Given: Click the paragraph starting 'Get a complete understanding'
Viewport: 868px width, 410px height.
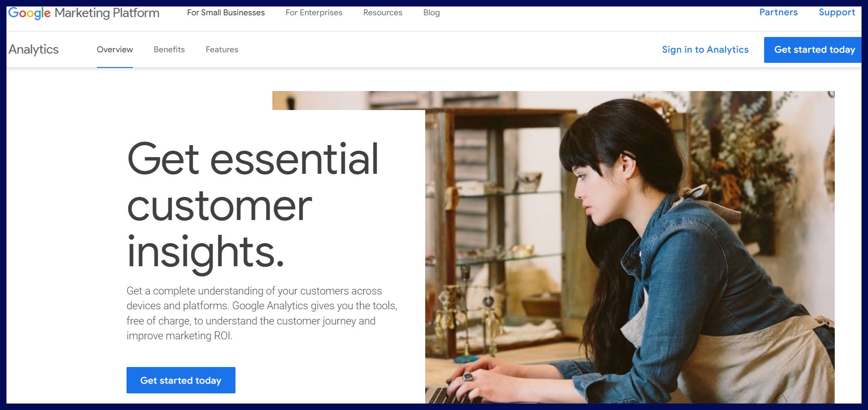Looking at the screenshot, I should (262, 313).
